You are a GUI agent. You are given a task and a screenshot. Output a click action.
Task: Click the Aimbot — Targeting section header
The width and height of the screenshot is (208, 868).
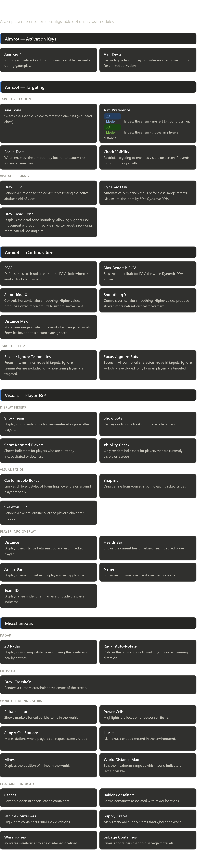coord(98,87)
